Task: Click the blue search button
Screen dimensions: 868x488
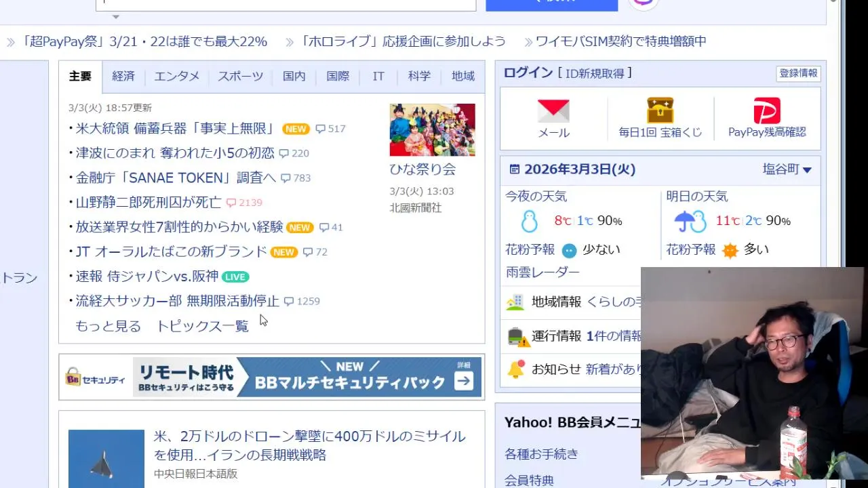Action: (551, 5)
